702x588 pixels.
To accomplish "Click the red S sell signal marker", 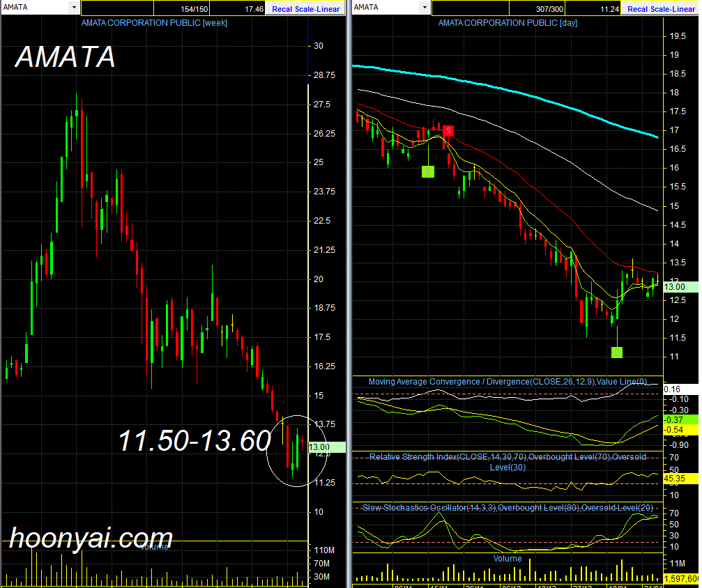I will [x=448, y=131].
